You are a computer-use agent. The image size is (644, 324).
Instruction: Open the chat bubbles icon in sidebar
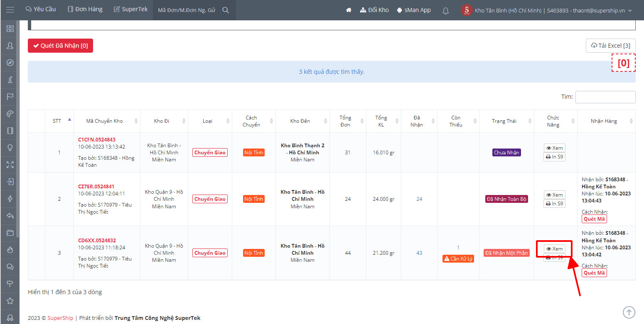pos(10,267)
